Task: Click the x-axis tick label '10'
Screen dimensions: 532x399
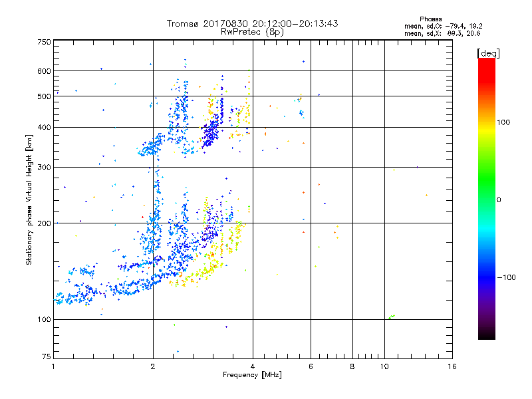Action: 384,366
